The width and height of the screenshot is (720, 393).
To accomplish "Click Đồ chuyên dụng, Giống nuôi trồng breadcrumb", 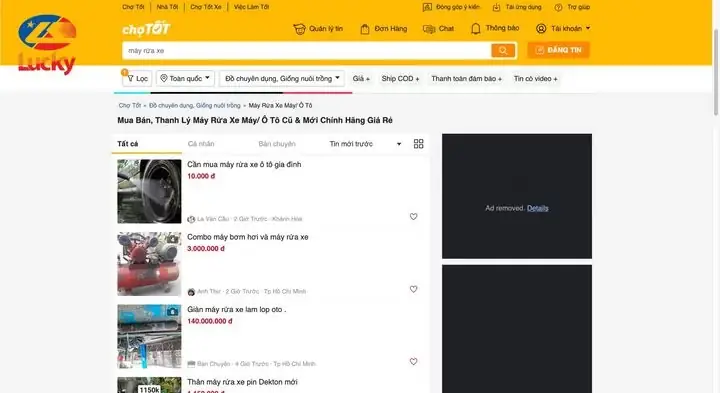I will tap(195, 105).
